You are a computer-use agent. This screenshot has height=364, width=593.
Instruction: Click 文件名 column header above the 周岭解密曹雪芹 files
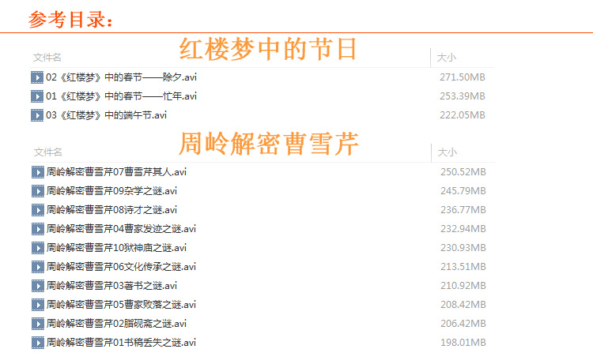pos(47,152)
